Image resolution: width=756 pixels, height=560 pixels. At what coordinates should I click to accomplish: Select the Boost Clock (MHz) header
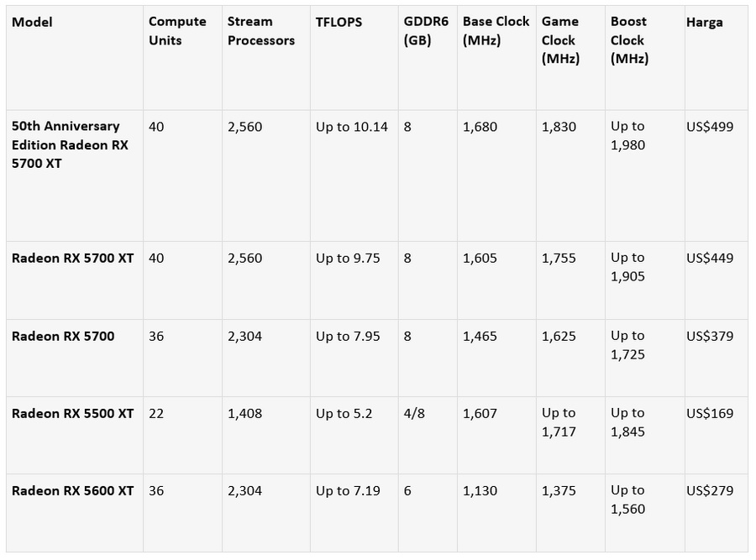[x=629, y=40]
